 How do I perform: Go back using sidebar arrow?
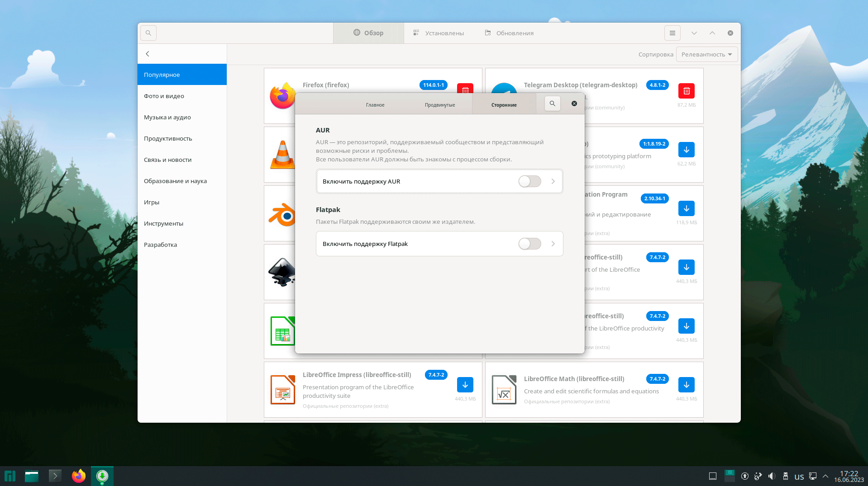(x=148, y=54)
